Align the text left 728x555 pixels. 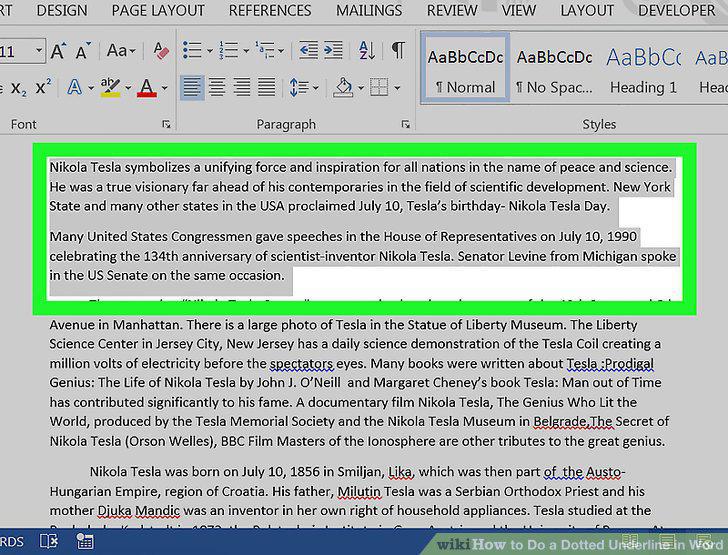(192, 87)
